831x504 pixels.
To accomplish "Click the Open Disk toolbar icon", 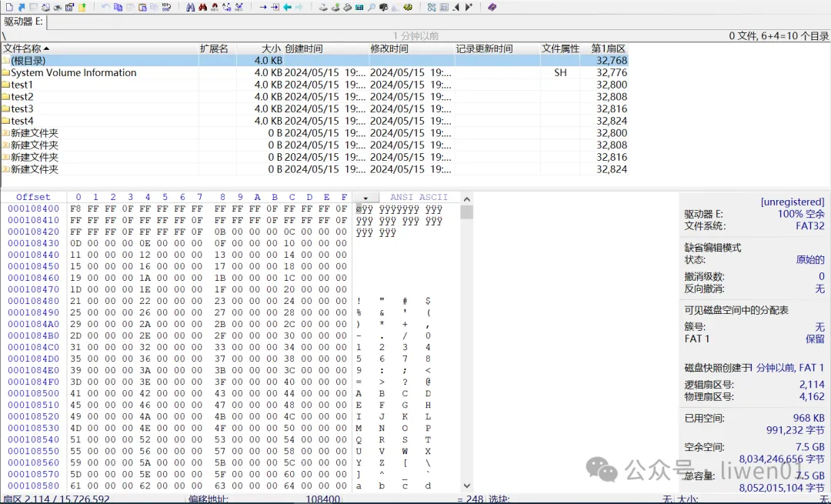I will click(324, 7).
